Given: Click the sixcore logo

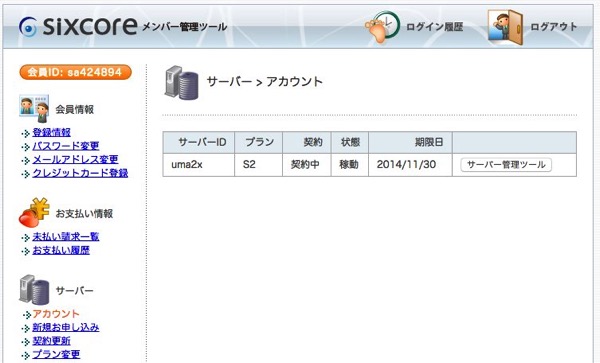Looking at the screenshot, I should click(x=78, y=26).
